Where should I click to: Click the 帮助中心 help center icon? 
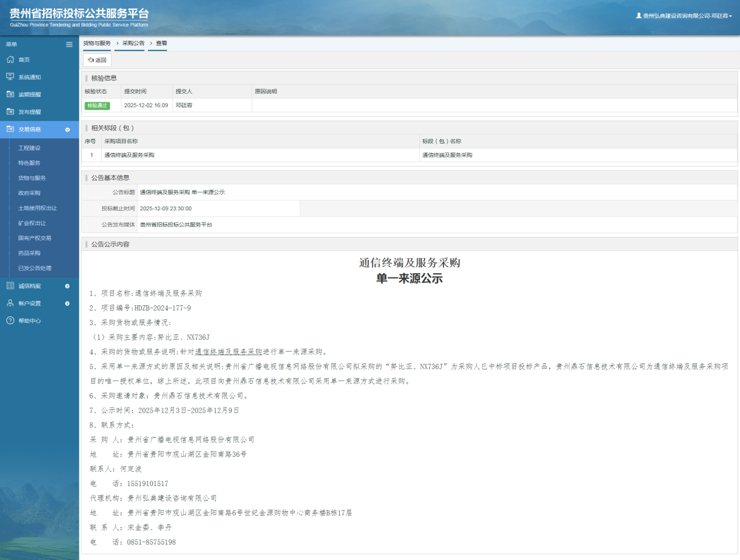click(x=10, y=321)
